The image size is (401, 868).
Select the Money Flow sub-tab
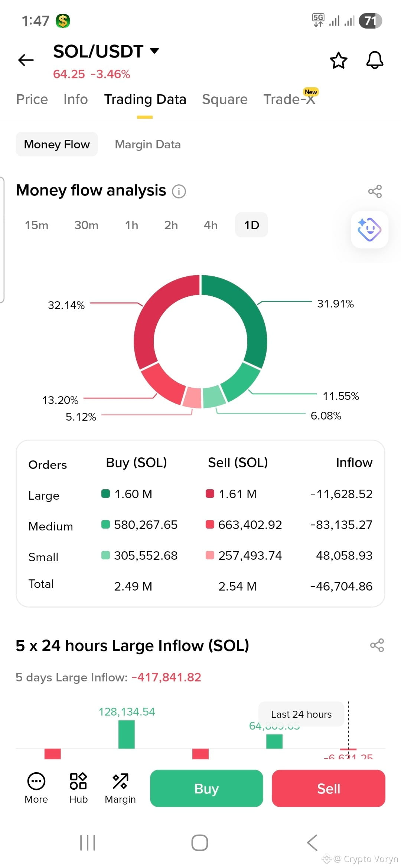pos(57,144)
